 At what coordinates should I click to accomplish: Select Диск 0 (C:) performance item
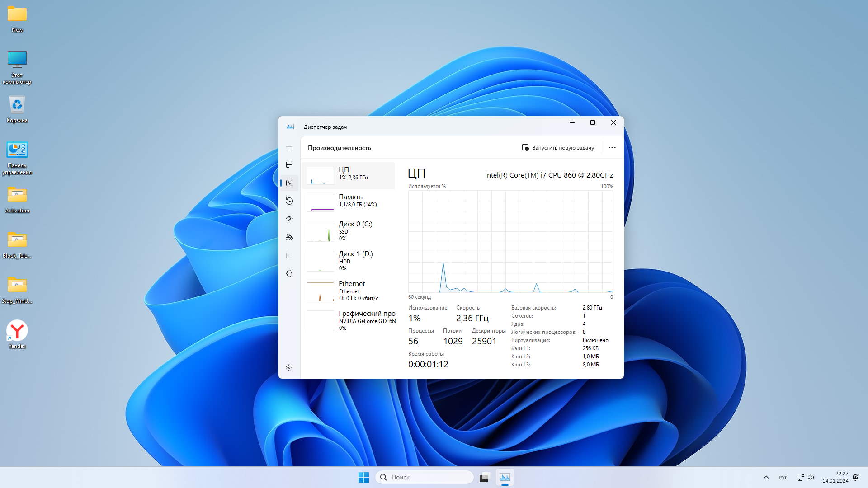pos(349,231)
